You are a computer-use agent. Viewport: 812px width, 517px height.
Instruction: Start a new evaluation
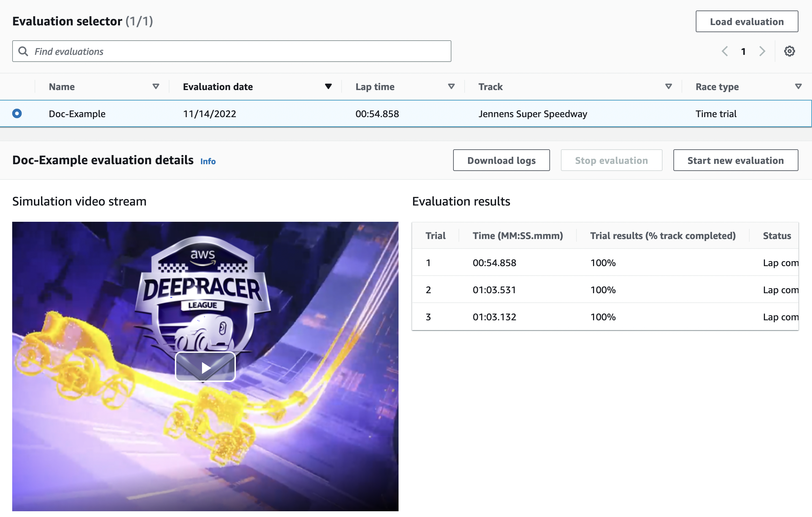point(735,160)
